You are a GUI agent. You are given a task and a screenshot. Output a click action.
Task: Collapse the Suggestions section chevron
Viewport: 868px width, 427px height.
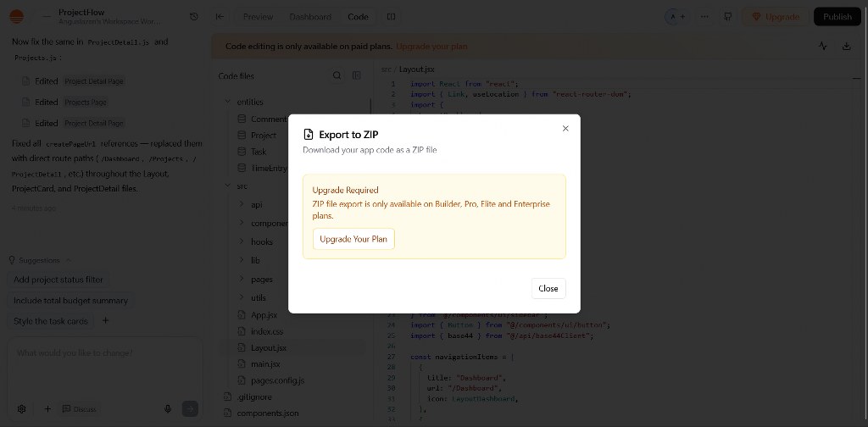(69, 260)
